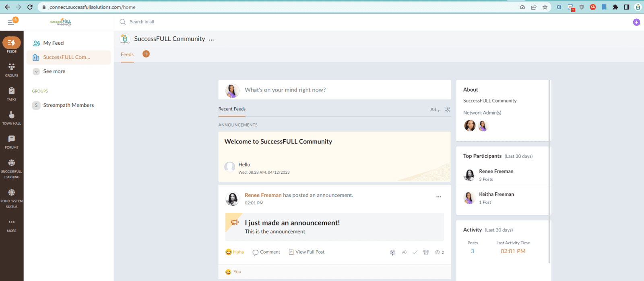Select the Recent Feeds tab

pos(232,109)
